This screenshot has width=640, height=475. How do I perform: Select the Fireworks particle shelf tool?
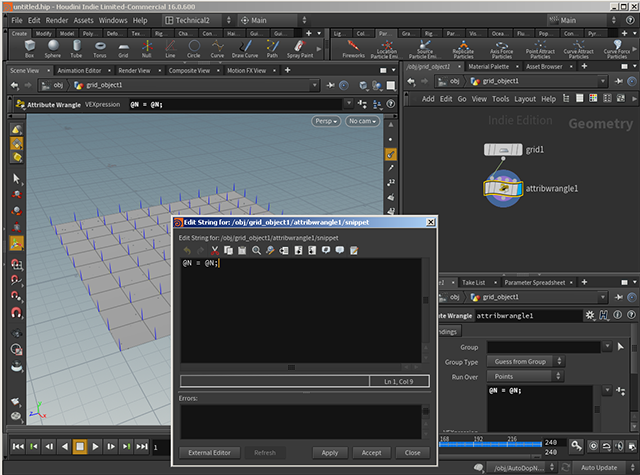(353, 49)
